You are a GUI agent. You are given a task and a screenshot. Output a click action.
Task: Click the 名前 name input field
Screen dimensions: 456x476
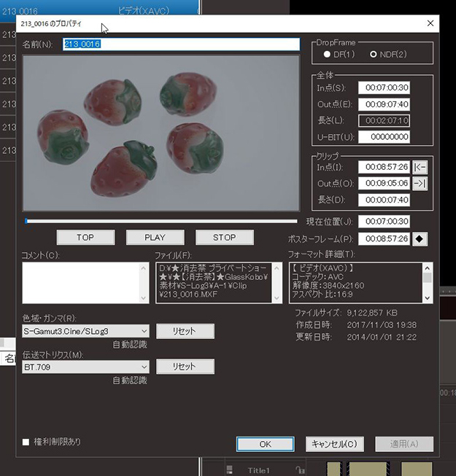181,44
